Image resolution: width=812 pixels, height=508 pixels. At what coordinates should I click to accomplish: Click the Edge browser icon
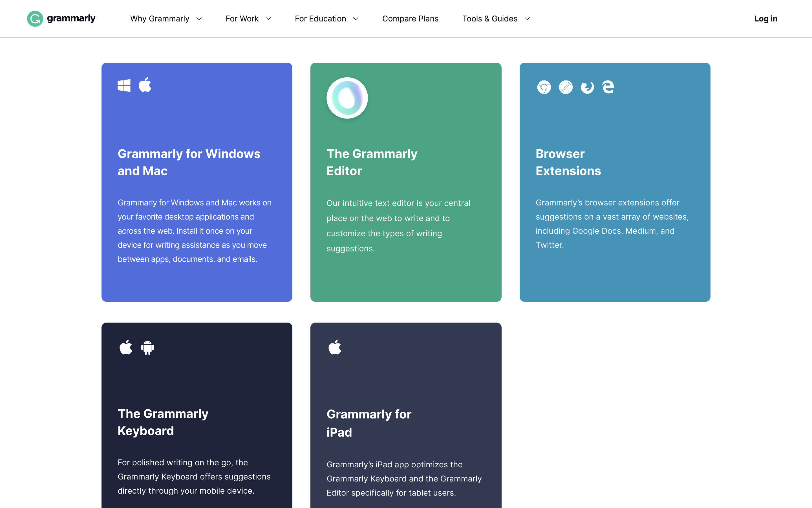[608, 87]
